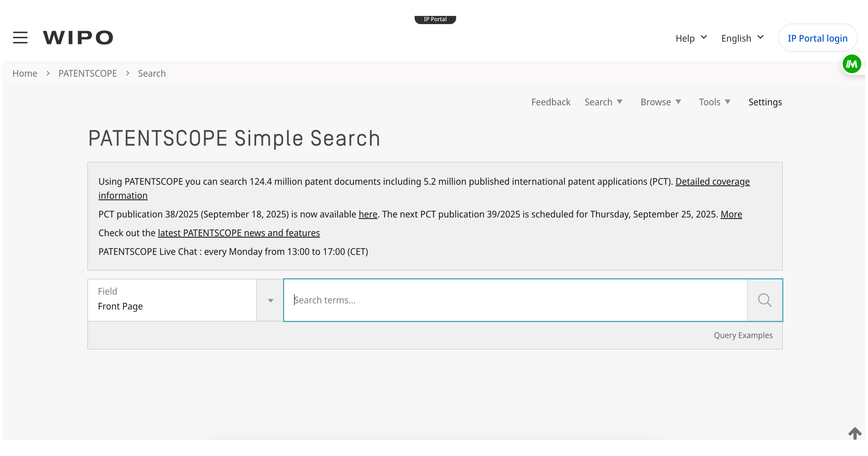
Task: Open the English language selector
Action: (742, 38)
